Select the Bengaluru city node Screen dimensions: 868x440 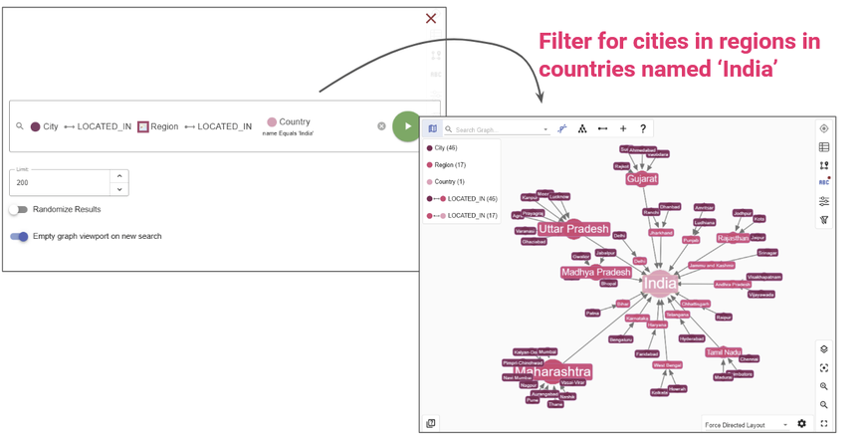(x=620, y=339)
